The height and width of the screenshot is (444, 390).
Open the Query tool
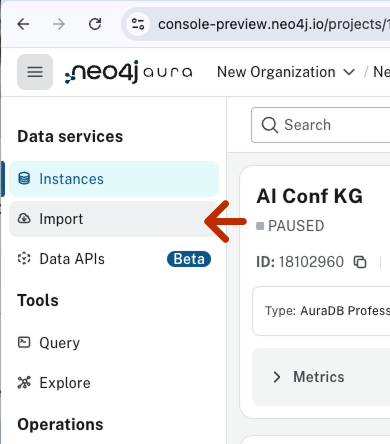pos(114,343)
